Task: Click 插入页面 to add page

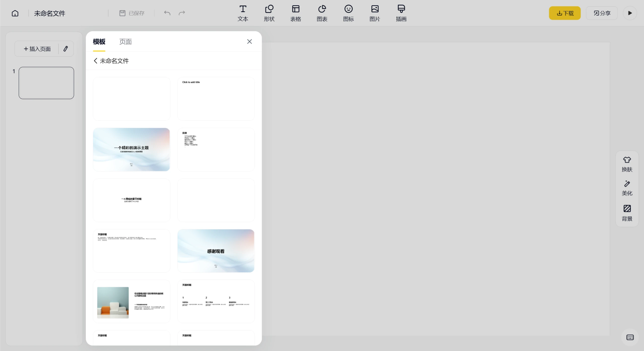Action: pos(37,49)
